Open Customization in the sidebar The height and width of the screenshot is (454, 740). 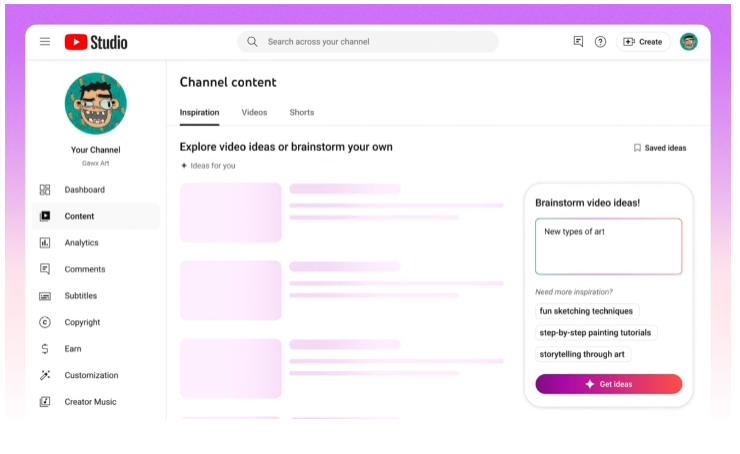coord(91,375)
